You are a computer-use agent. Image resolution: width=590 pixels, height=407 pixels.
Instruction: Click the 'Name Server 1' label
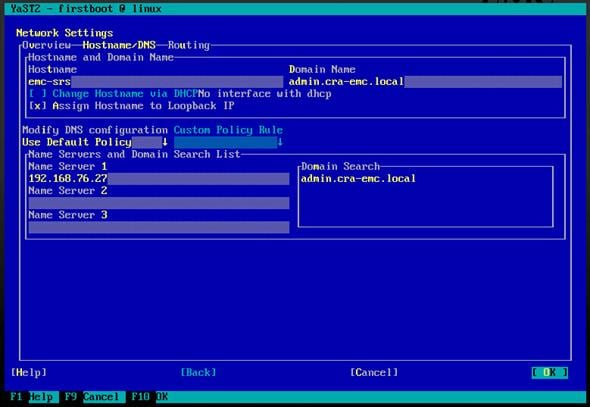[68, 166]
